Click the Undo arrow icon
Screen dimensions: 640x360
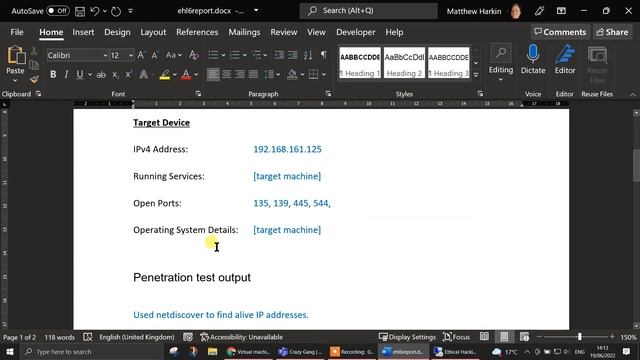coord(95,11)
